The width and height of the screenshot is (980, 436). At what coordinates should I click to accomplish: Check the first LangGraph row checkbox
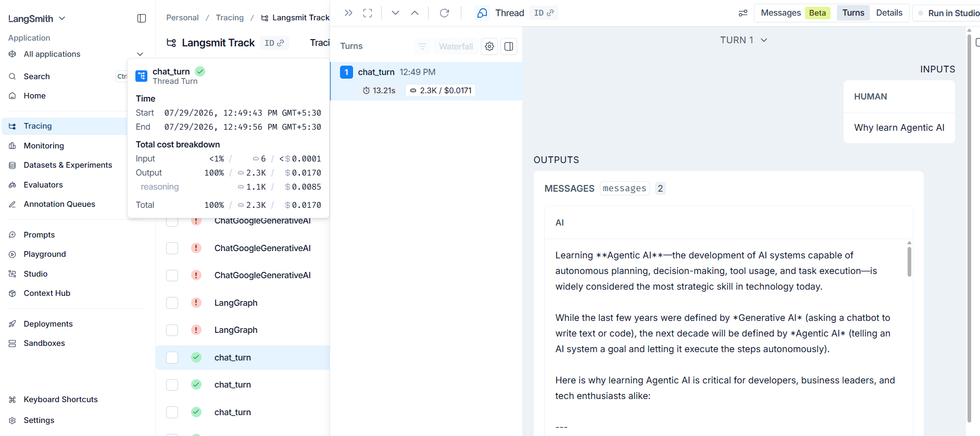pos(172,303)
